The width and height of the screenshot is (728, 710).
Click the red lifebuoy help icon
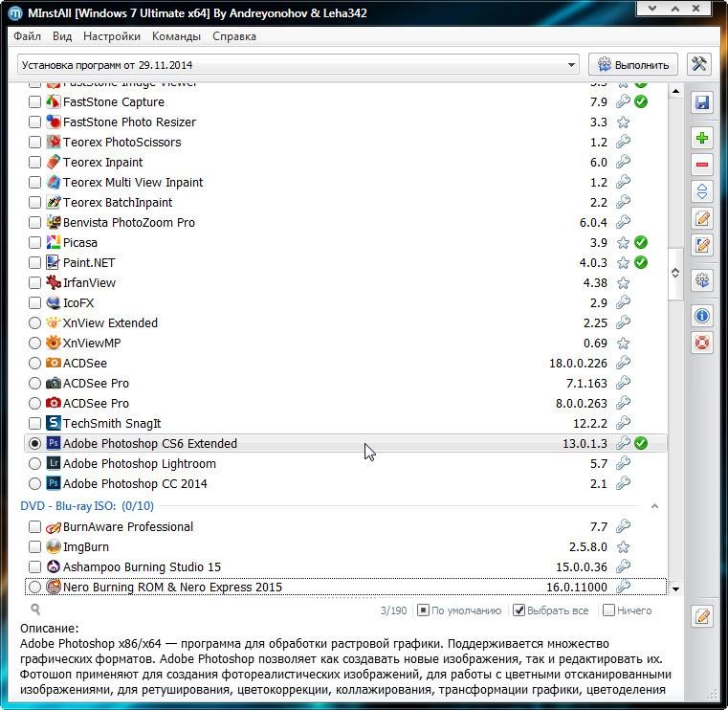tap(701, 344)
